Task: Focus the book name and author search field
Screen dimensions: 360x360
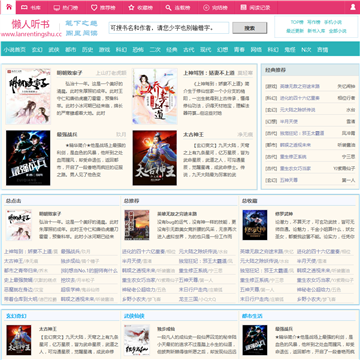Action: tap(169, 28)
